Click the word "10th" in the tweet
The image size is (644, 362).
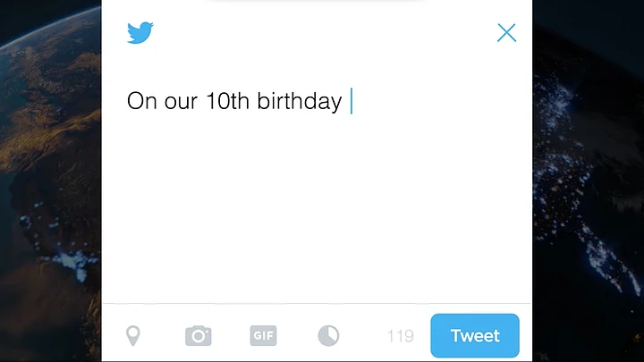[228, 101]
